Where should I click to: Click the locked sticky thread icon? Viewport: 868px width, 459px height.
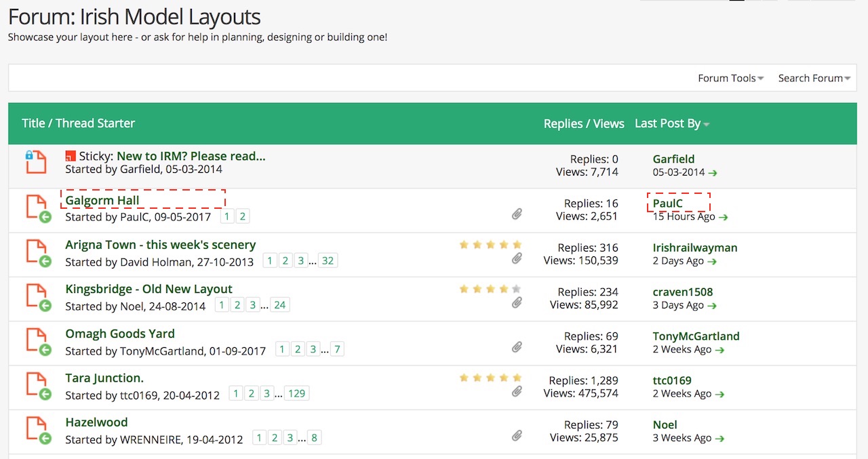36,163
